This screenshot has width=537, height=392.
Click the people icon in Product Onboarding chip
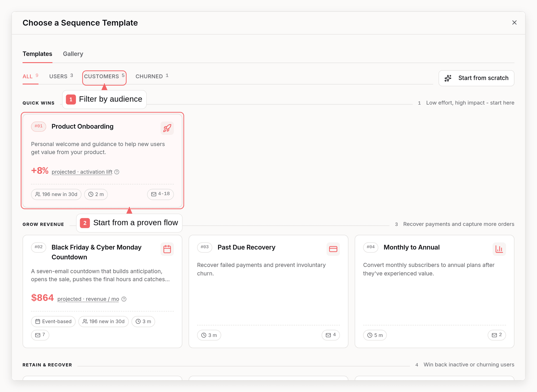coord(38,194)
